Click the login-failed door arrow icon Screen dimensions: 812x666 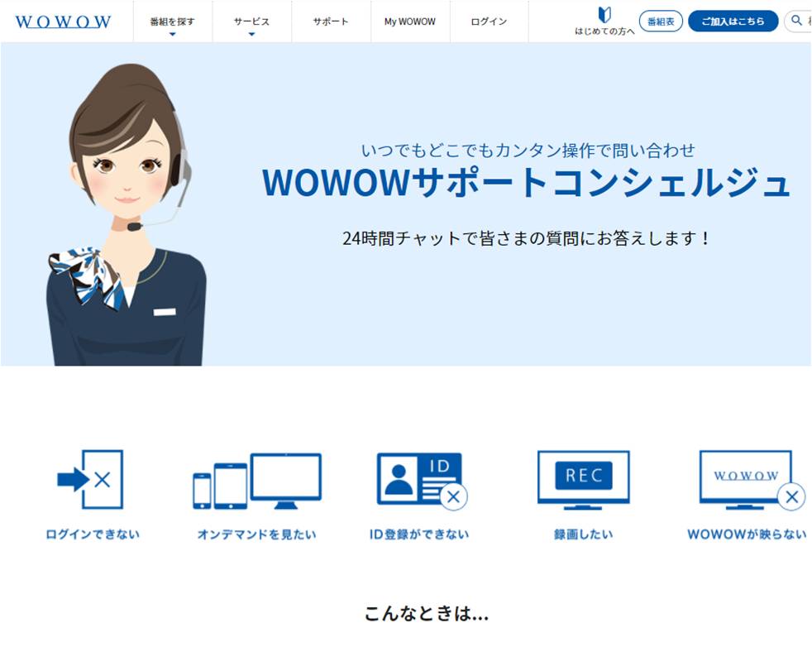click(91, 479)
